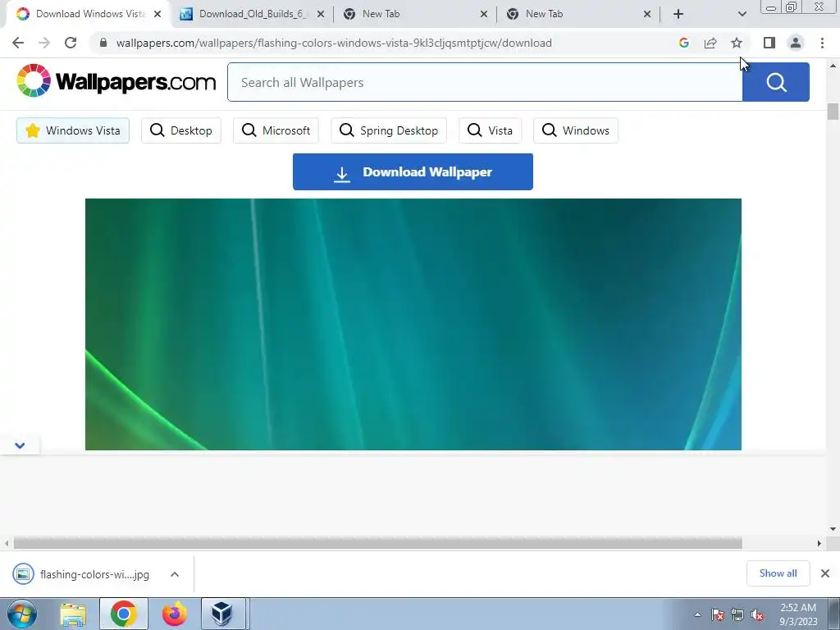Viewport: 840px width, 630px height.
Task: Click the vertical scrollbar thumb
Action: [x=833, y=112]
